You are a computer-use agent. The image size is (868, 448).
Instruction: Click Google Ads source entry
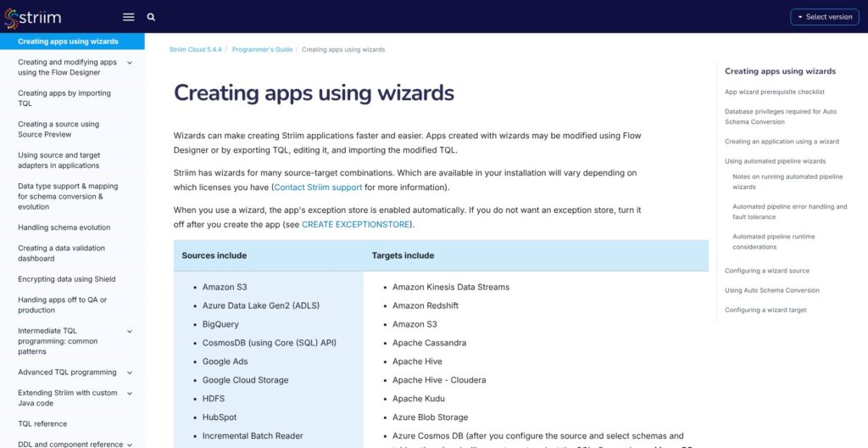click(225, 361)
